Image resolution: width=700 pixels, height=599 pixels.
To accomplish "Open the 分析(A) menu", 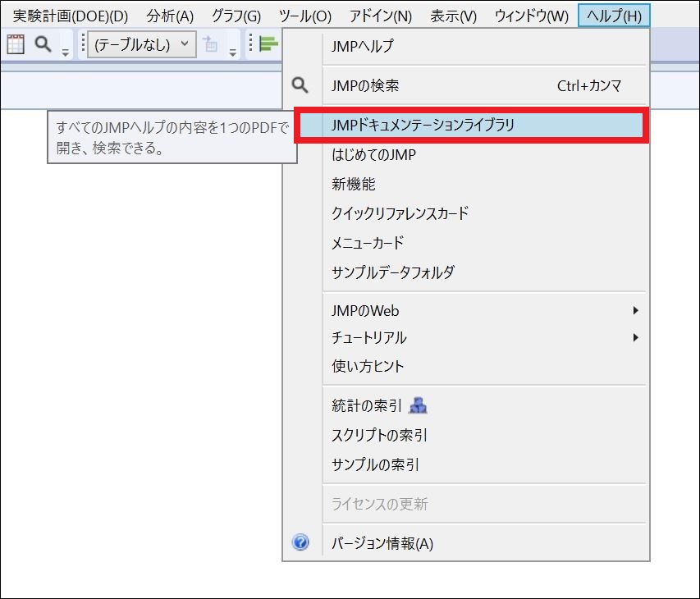I will [170, 14].
